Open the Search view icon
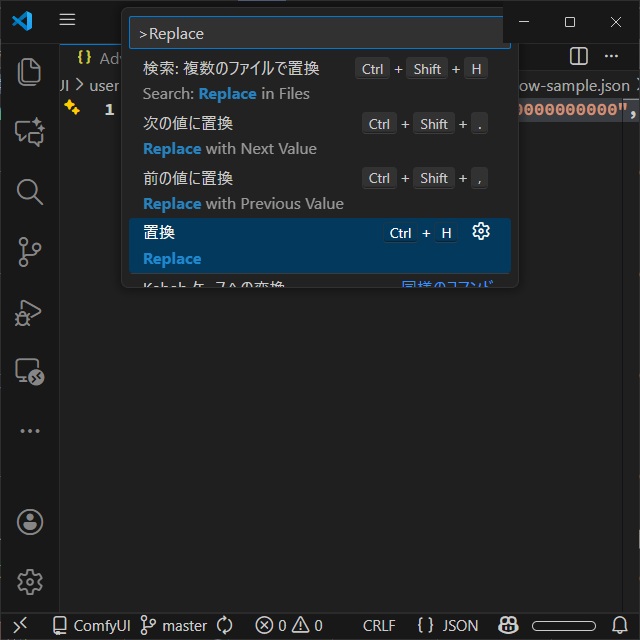 30,192
